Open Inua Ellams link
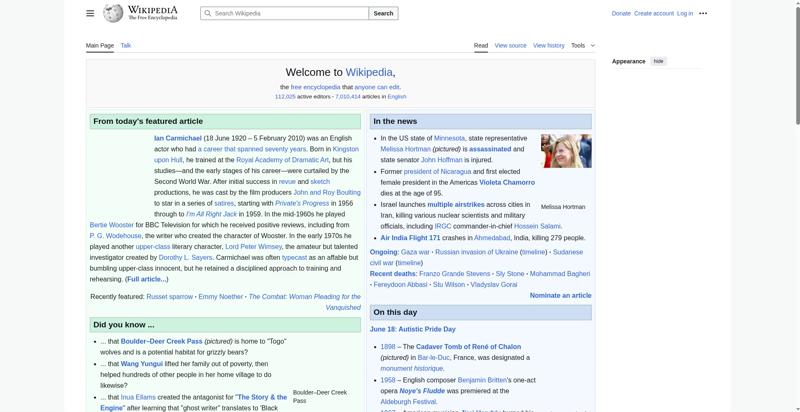800x412 pixels. point(138,397)
